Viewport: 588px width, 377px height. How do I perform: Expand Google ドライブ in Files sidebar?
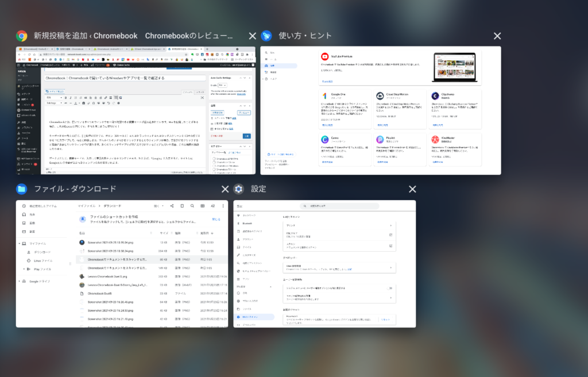[20, 281]
